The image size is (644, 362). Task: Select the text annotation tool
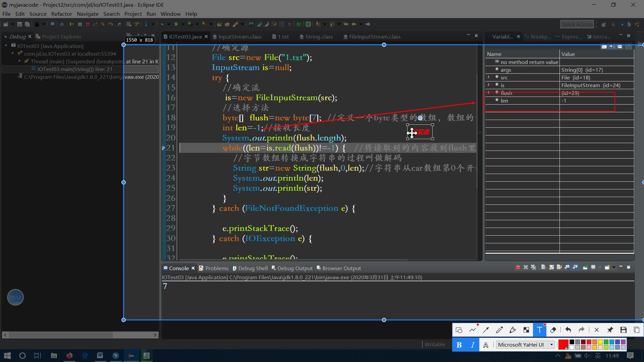coord(540,330)
